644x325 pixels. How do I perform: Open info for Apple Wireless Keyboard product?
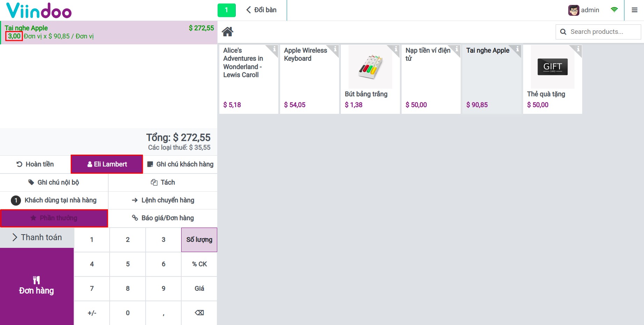pyautogui.click(x=335, y=49)
